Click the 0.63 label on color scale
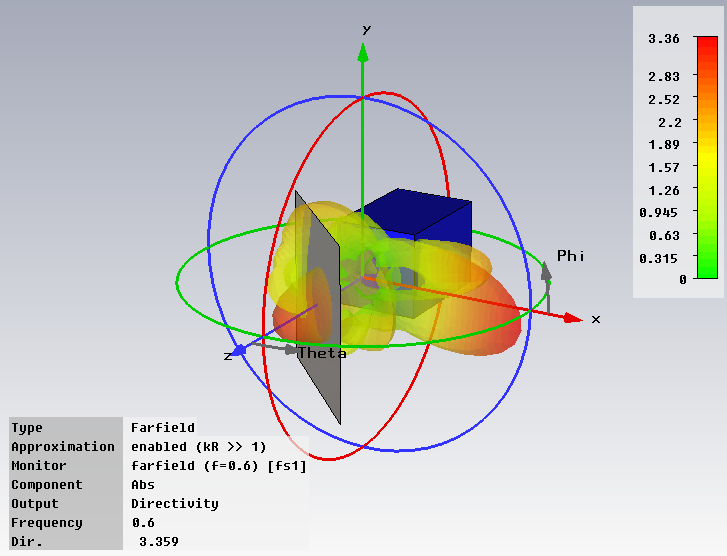Viewport: 727px width, 556px height. [x=664, y=236]
